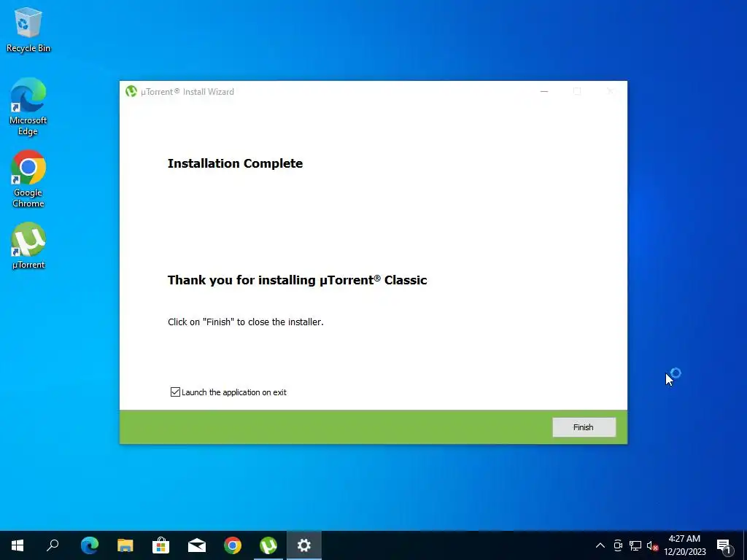Close the Install Wizard window
747x560 pixels.
pos(610,91)
